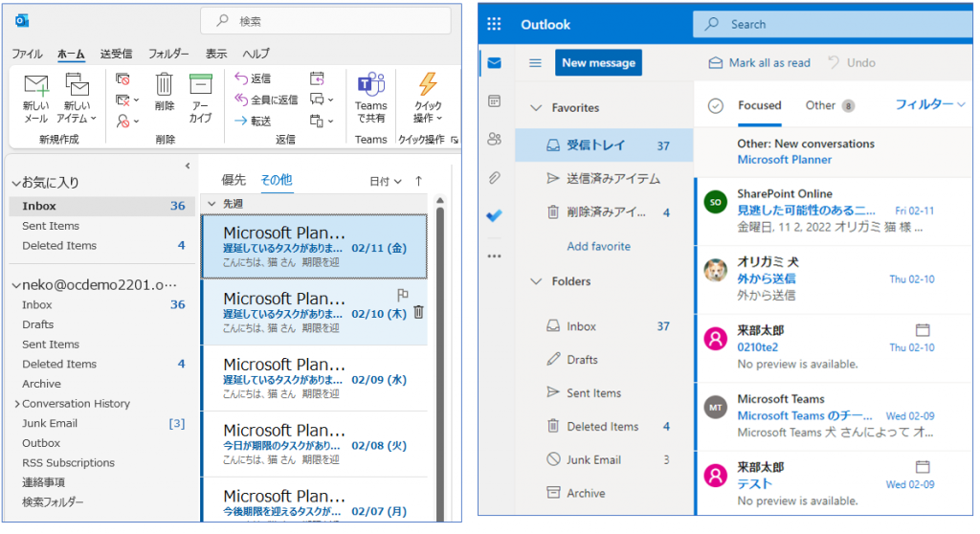Open ファイル tab in desktop Outlook
Screen dimensions: 980x534
coord(27,54)
